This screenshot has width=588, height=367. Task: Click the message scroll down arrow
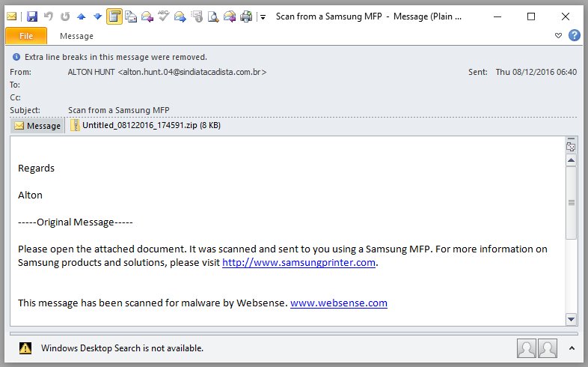(571, 319)
